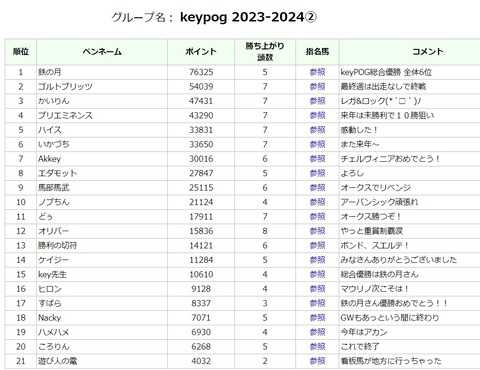Open the 参照 link for すばら

(317, 303)
